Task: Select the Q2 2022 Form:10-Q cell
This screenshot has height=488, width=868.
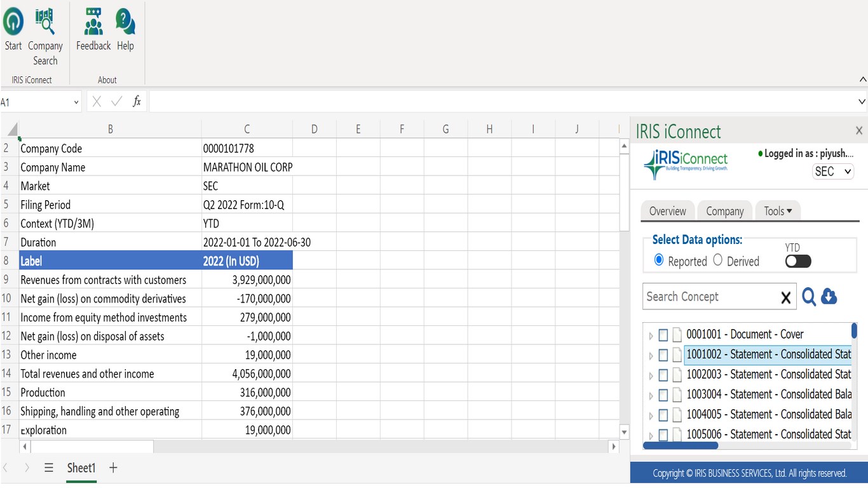Action: point(247,205)
